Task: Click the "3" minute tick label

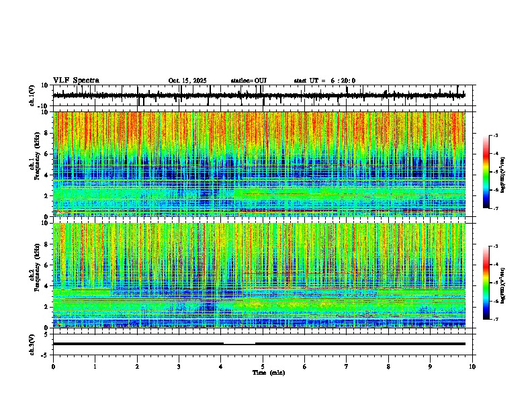Action: click(x=179, y=367)
